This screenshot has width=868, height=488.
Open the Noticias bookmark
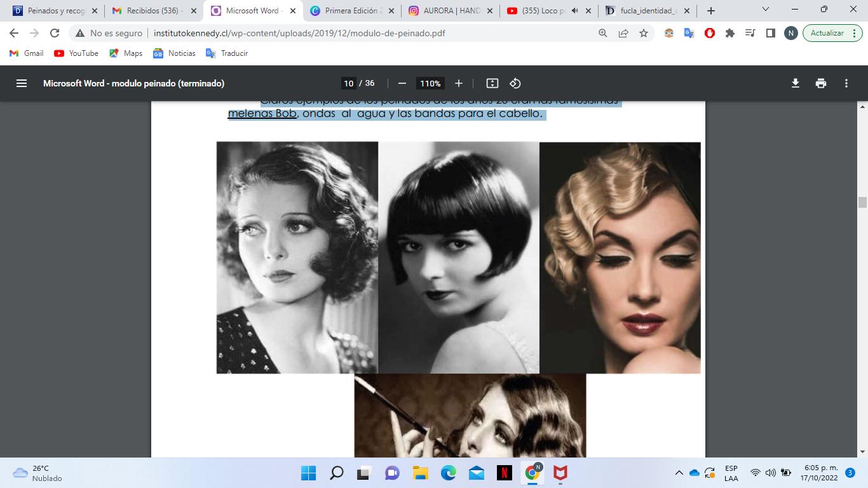point(175,53)
